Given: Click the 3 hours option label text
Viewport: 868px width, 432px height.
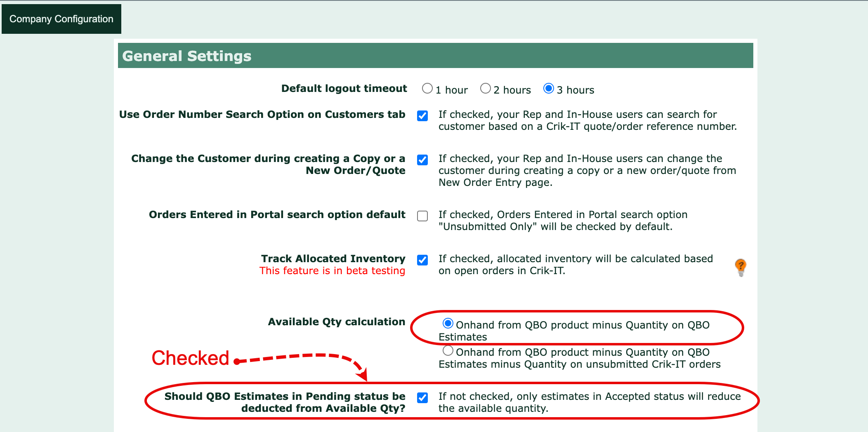Looking at the screenshot, I should (x=576, y=90).
